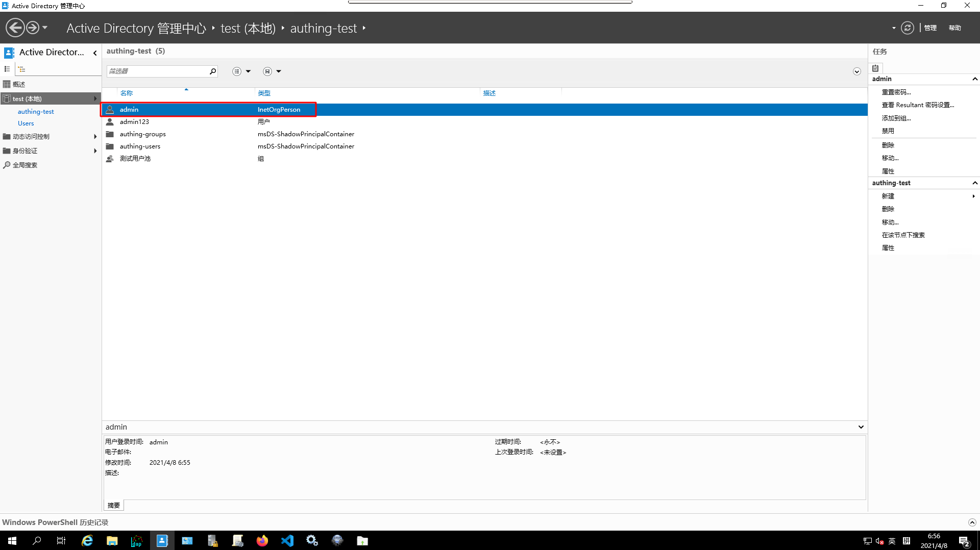Click the search magnifier in filter box
This screenshot has height=550, width=980.
213,71
